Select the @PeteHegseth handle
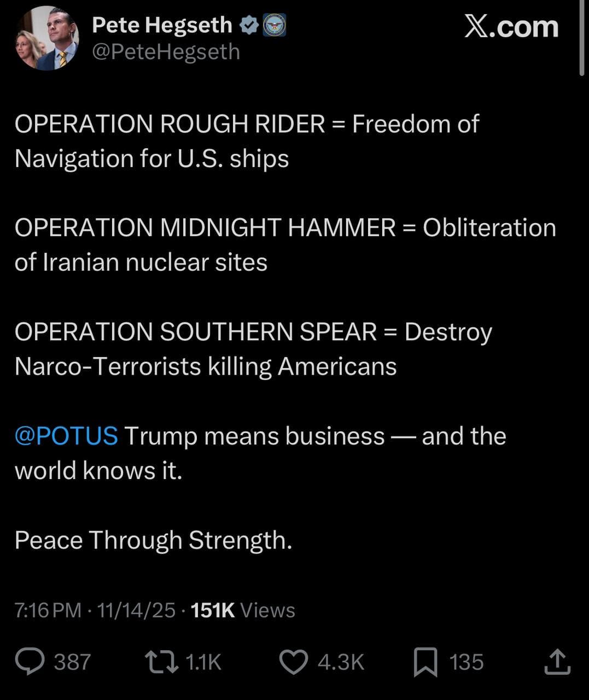Screen dimensions: 589x700 coord(165,52)
